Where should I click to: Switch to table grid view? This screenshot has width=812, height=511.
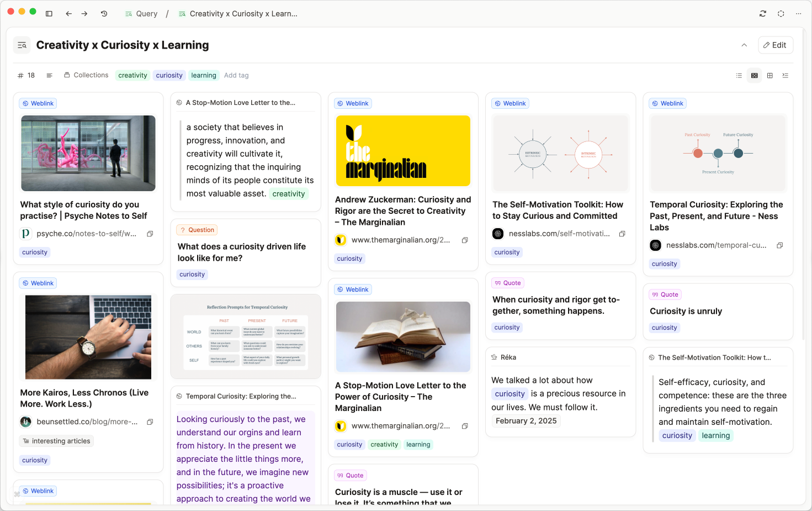click(770, 76)
